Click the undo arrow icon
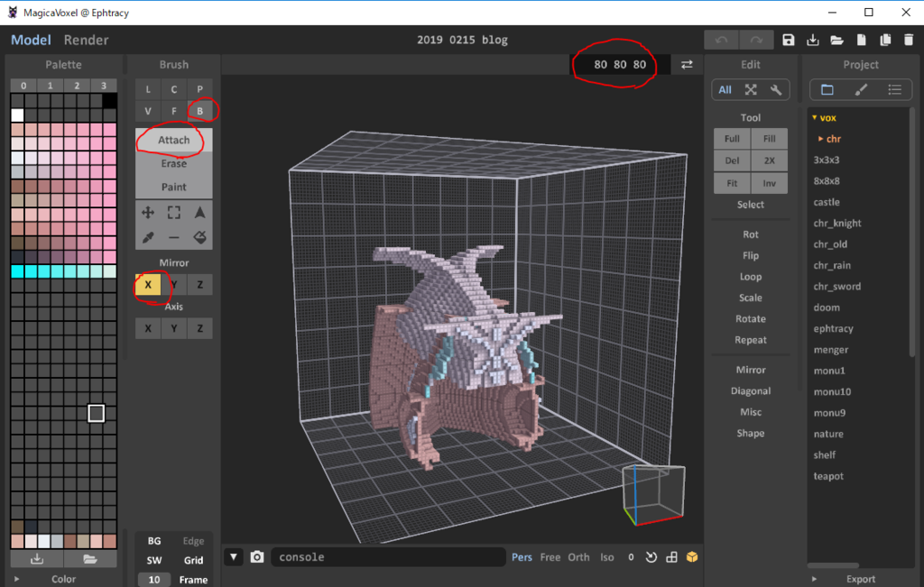This screenshot has width=924, height=587. click(x=721, y=40)
